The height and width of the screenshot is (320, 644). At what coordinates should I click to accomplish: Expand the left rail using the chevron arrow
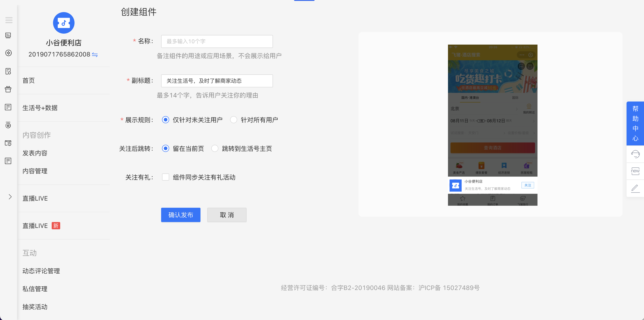tap(10, 197)
